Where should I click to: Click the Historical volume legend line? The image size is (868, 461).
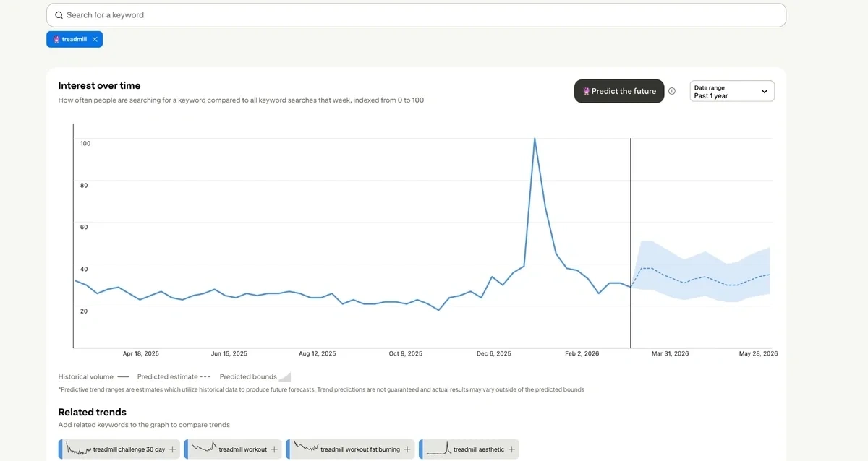[123, 376]
